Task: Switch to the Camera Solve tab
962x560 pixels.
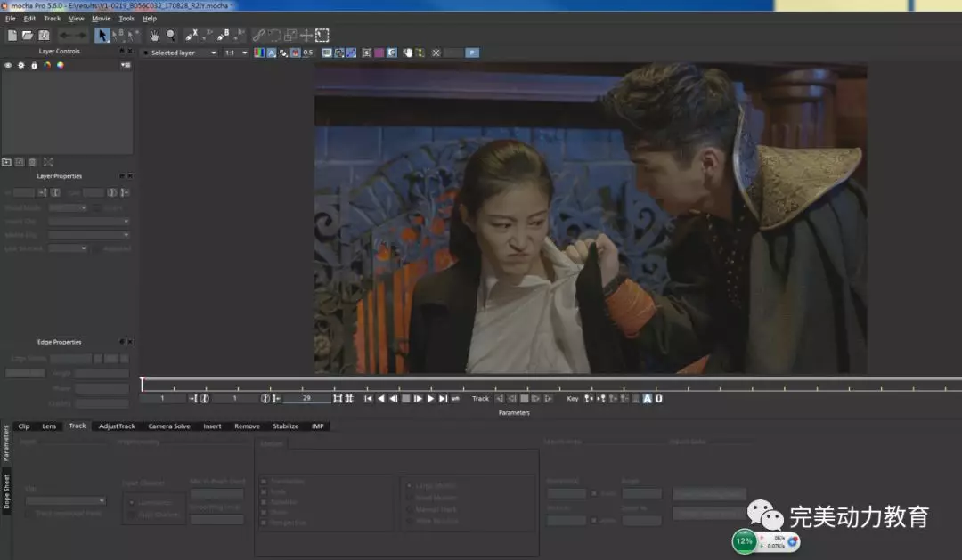Action: pos(168,426)
